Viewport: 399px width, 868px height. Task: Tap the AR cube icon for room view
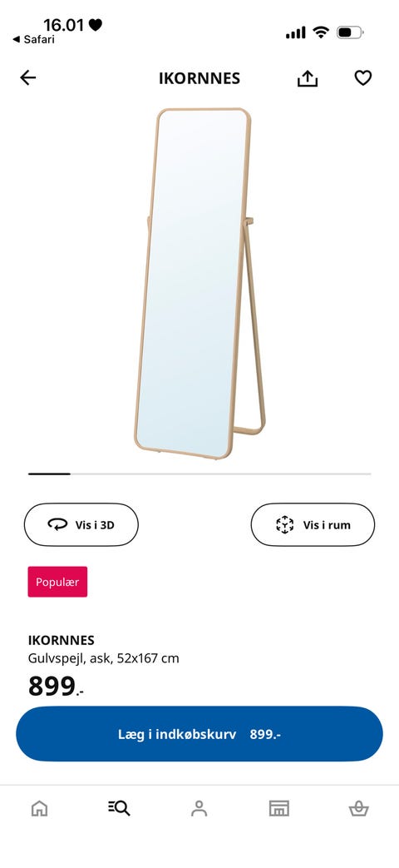pyautogui.click(x=284, y=524)
